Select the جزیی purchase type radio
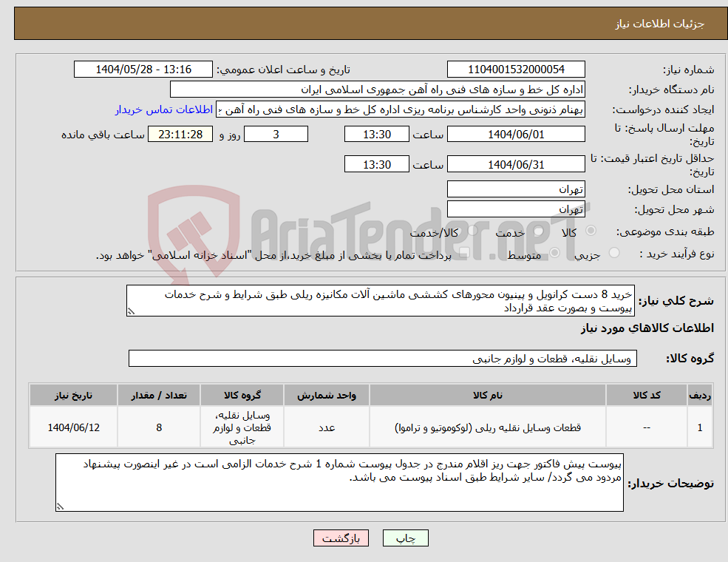Viewport: 728px width, 562px height. pyautogui.click(x=613, y=253)
